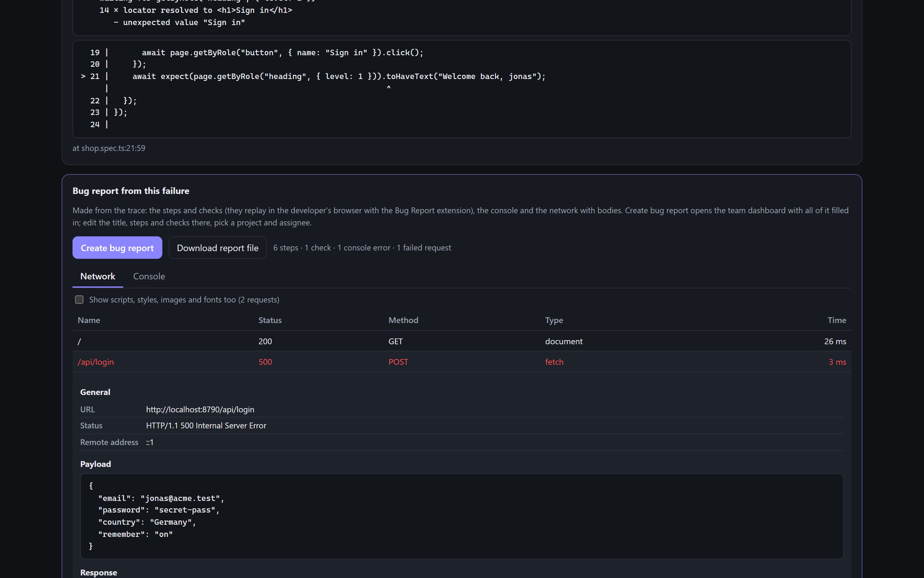This screenshot has height=578, width=924.
Task: Click the Time column header
Action: (x=836, y=320)
